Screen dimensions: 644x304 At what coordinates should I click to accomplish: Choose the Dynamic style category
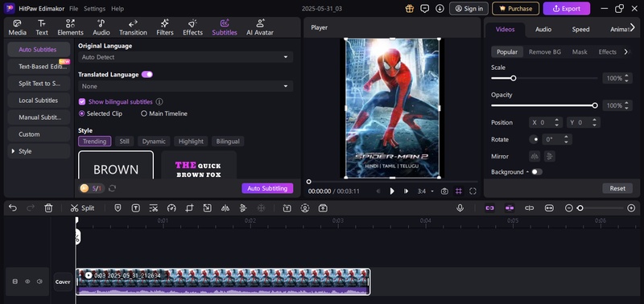click(154, 141)
